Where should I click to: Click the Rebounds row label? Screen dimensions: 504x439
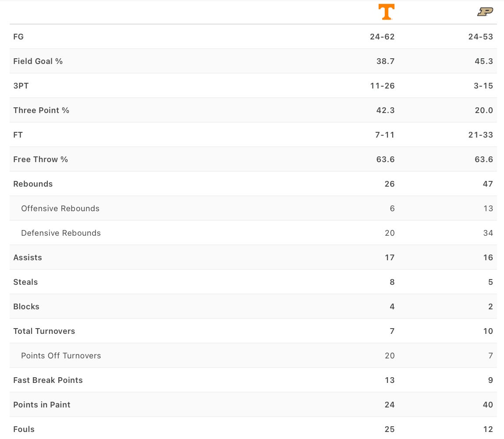(33, 184)
